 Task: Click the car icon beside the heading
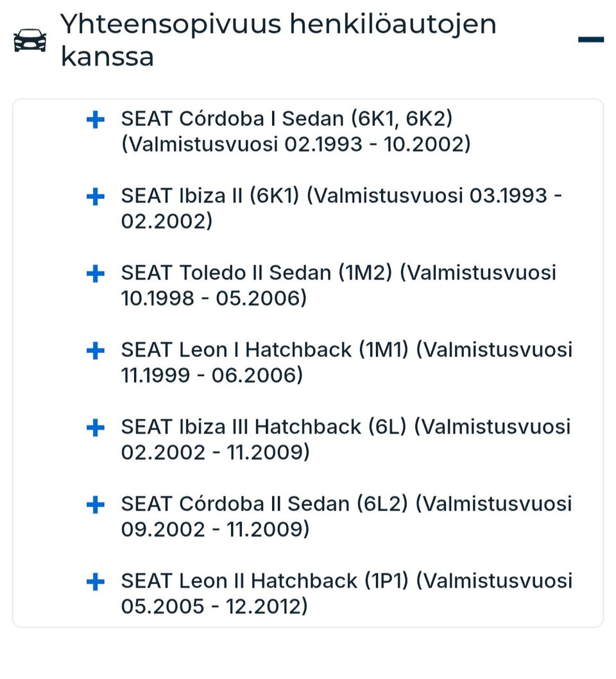coord(30,40)
